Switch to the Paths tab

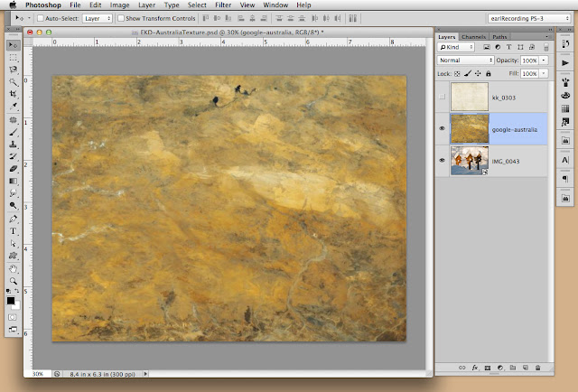499,37
